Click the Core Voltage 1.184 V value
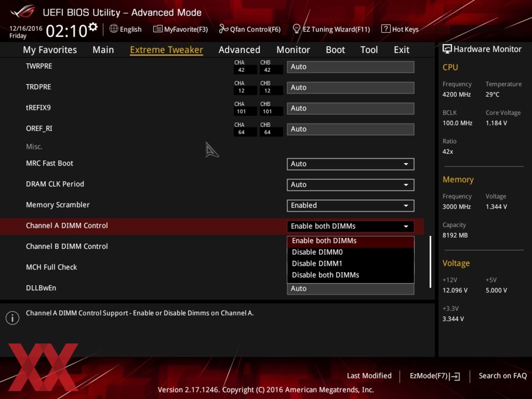 coord(496,123)
